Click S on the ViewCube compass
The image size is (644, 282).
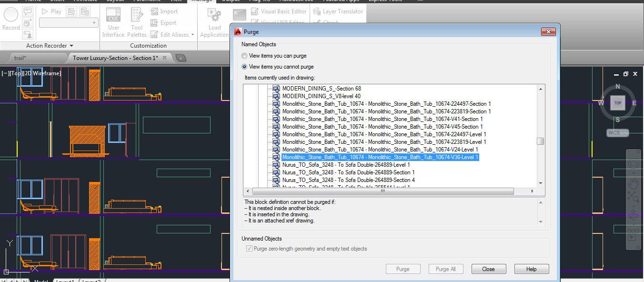618,120
